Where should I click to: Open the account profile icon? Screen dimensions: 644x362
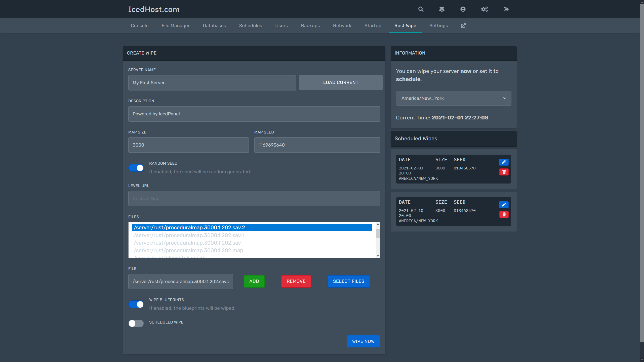[x=463, y=9]
